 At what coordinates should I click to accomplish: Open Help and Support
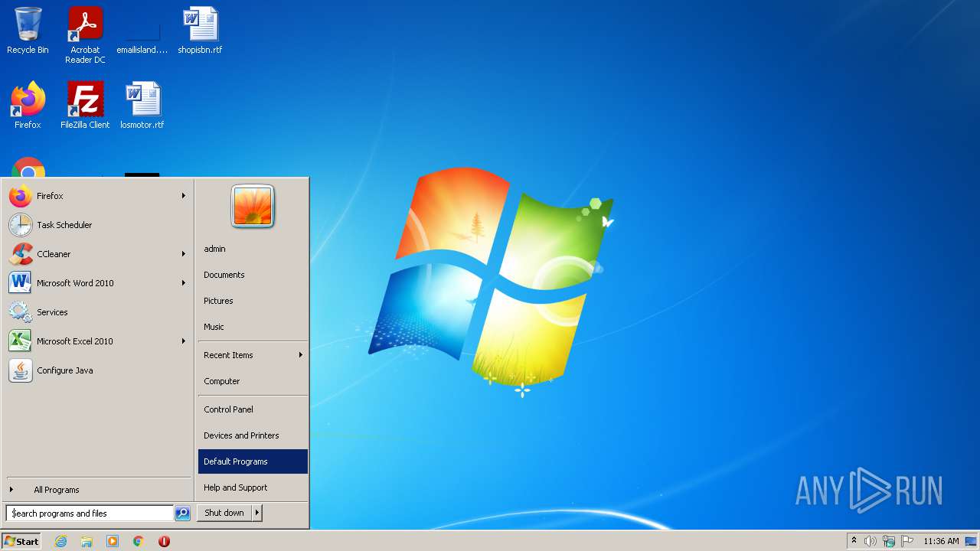[253, 487]
